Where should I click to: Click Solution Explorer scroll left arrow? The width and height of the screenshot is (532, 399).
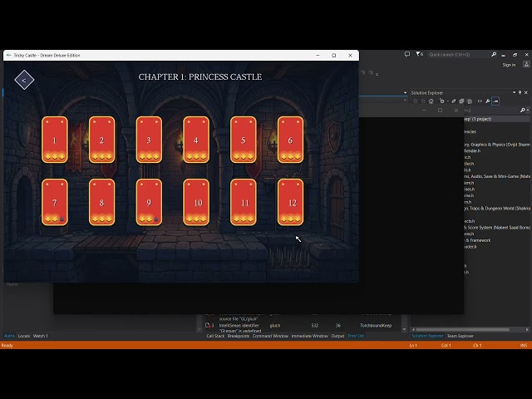tap(413, 329)
